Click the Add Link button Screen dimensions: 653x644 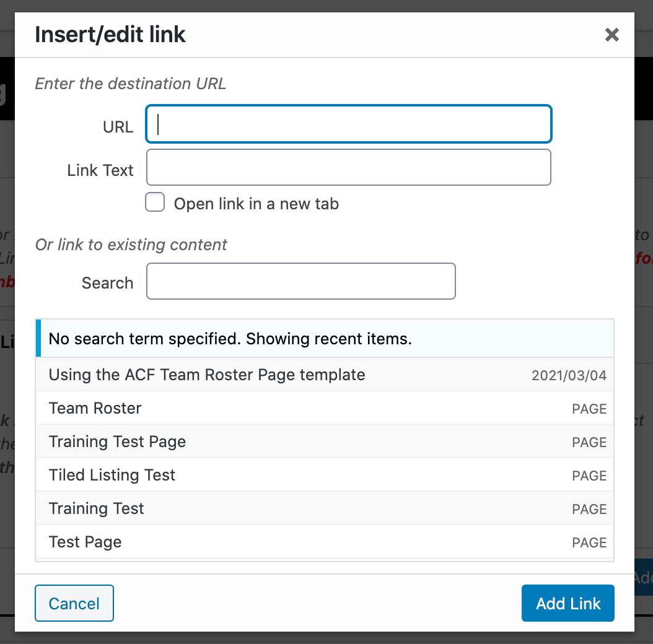pyautogui.click(x=568, y=603)
